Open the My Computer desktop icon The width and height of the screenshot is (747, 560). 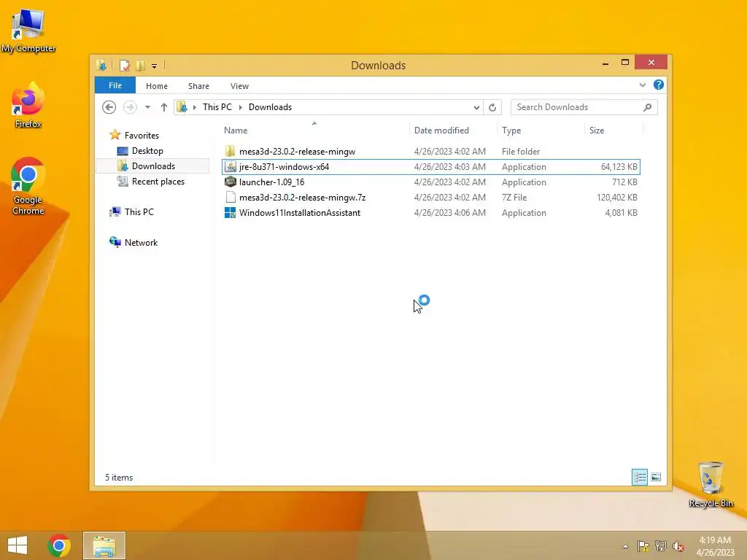tap(28, 31)
